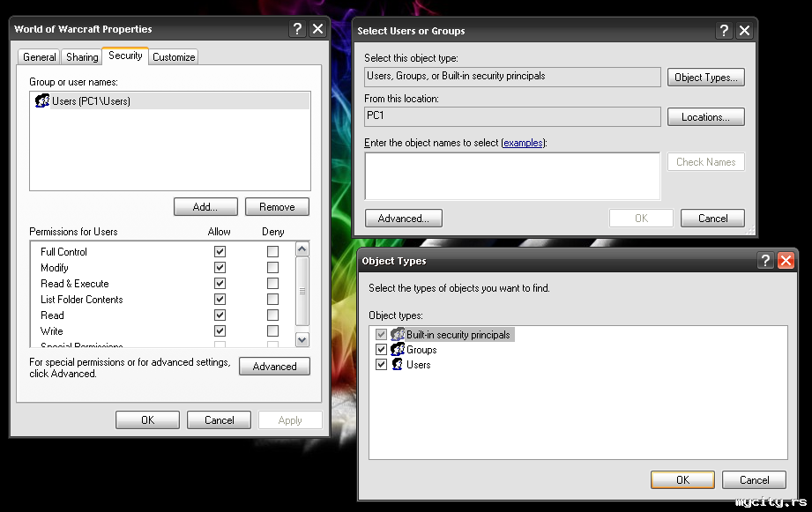Open Object Types... in Select Users dialog

coord(706,78)
